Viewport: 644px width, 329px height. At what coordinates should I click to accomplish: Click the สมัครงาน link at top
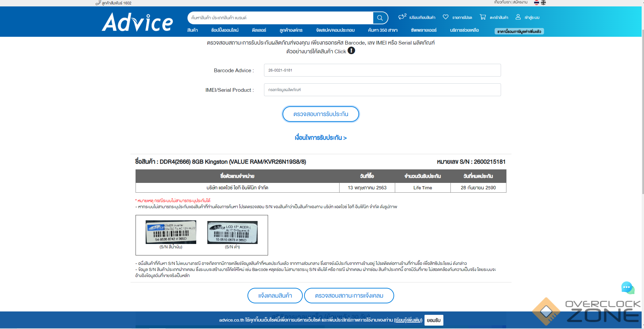click(520, 2)
